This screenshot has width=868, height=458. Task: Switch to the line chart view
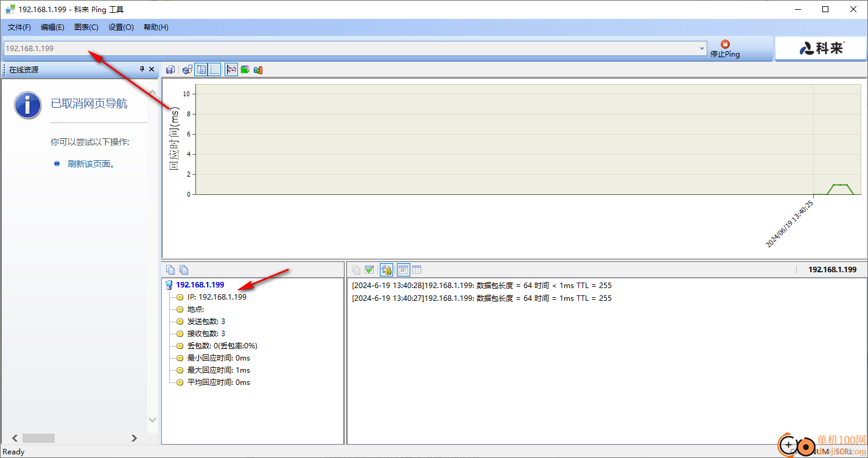pyautogui.click(x=231, y=70)
